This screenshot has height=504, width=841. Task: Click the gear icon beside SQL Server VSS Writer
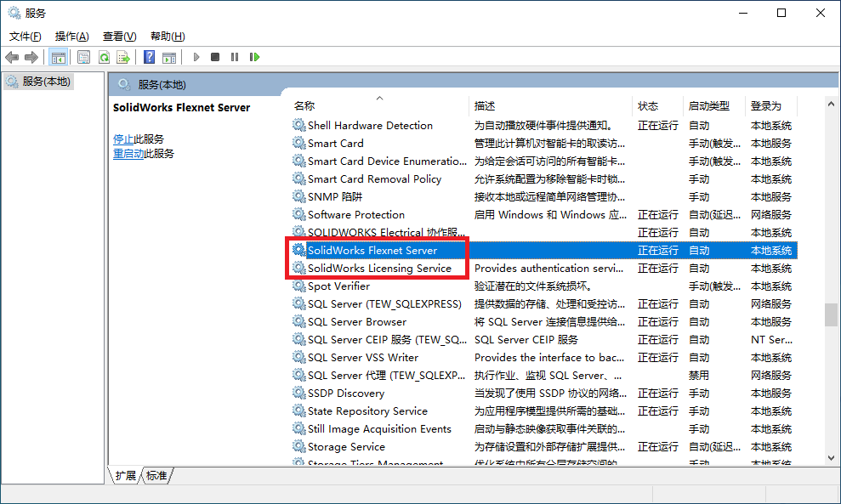(298, 357)
